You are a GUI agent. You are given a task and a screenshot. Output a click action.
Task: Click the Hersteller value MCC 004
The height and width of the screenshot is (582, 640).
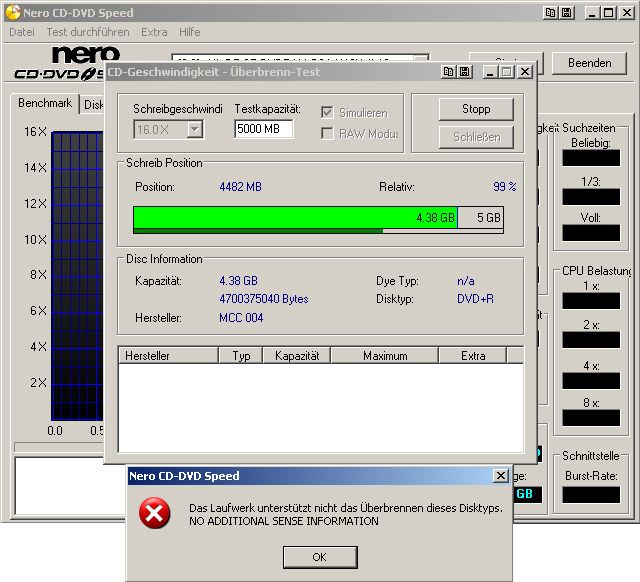point(241,318)
